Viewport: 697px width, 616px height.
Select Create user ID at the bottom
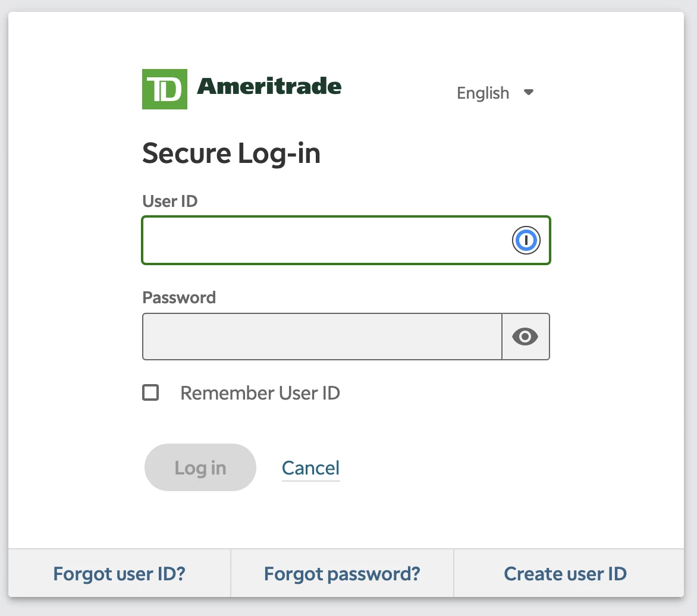coord(565,573)
